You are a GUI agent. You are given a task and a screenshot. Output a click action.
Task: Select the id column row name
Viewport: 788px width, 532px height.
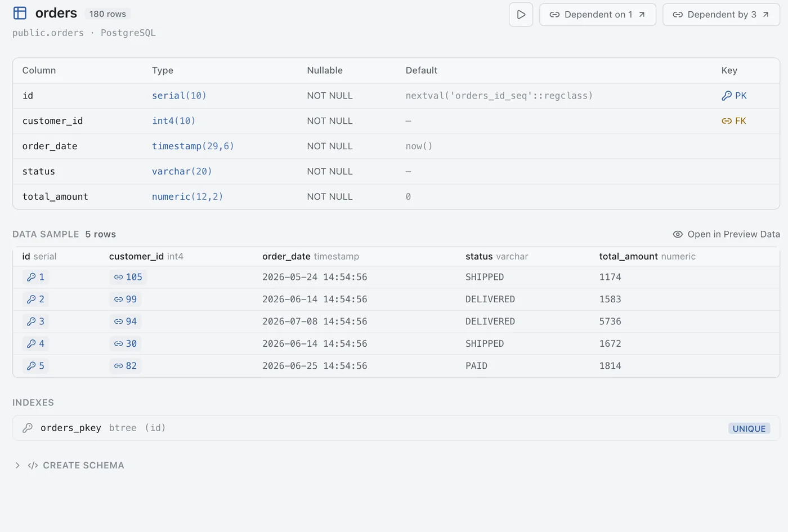(x=28, y=96)
